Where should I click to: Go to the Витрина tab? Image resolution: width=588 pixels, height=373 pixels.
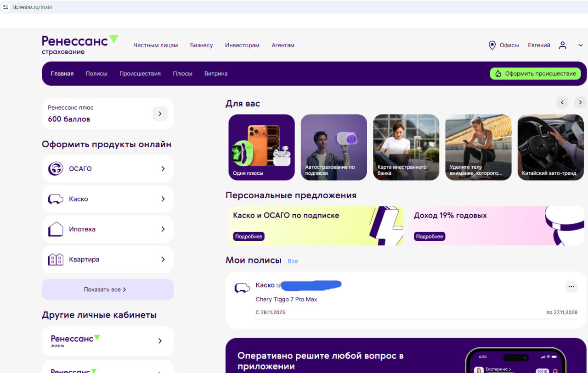pos(216,73)
